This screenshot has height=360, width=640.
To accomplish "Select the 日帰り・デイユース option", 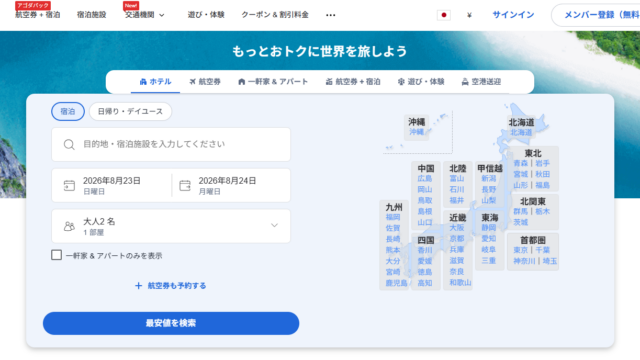I will 130,111.
